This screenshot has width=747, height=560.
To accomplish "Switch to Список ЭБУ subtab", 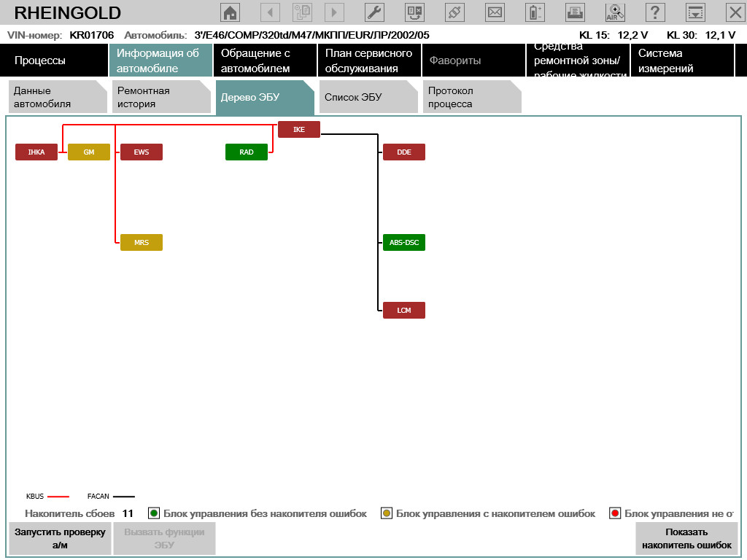I will tap(368, 97).
